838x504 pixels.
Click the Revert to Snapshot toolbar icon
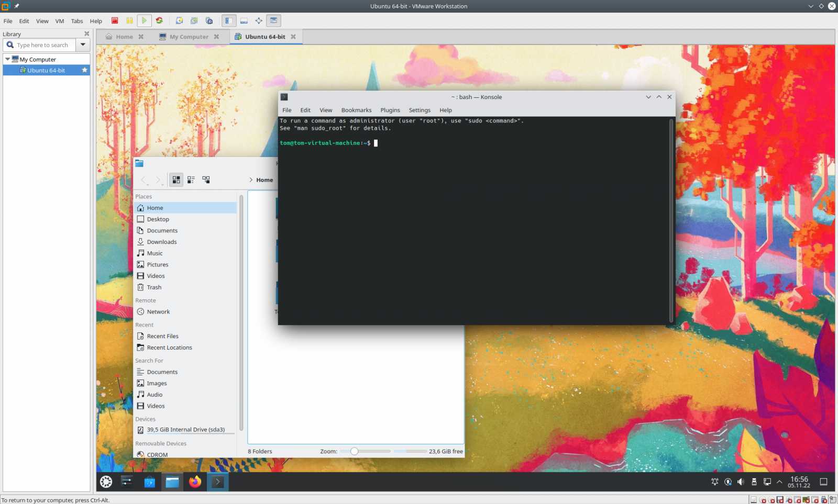[194, 21]
